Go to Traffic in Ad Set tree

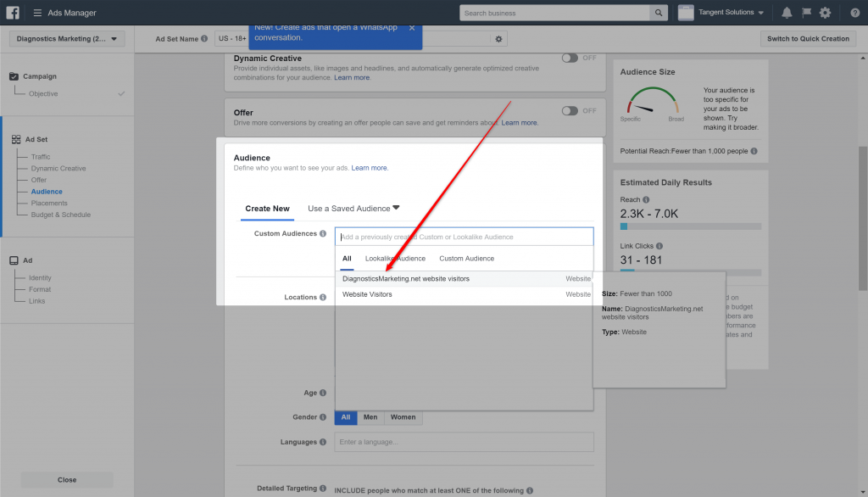[x=41, y=157]
